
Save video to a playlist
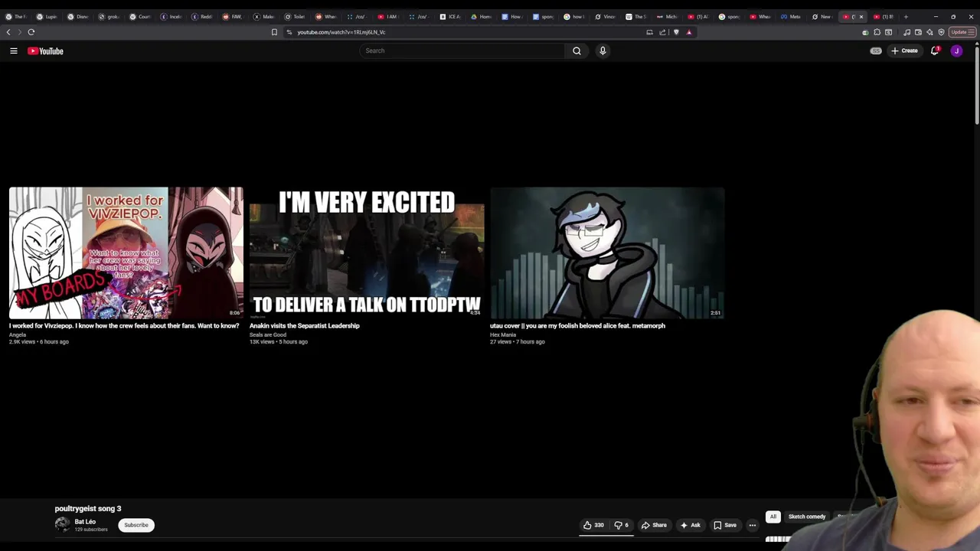(725, 525)
